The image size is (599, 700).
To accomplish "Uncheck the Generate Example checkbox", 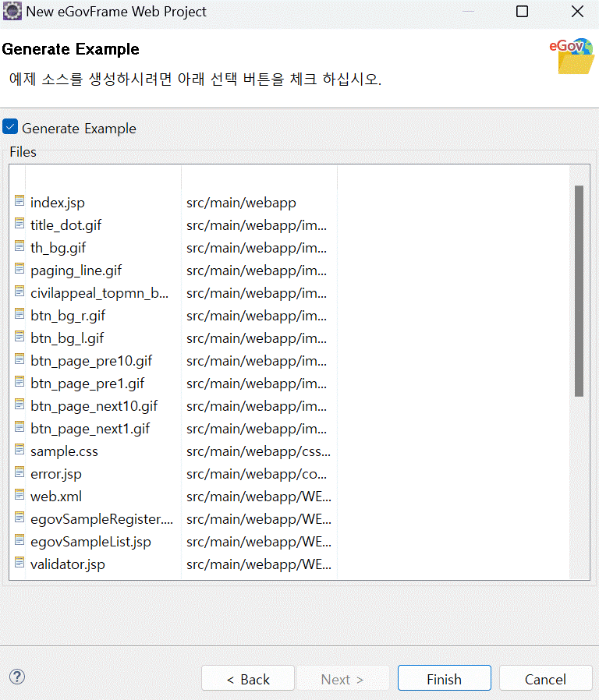I will 10,127.
